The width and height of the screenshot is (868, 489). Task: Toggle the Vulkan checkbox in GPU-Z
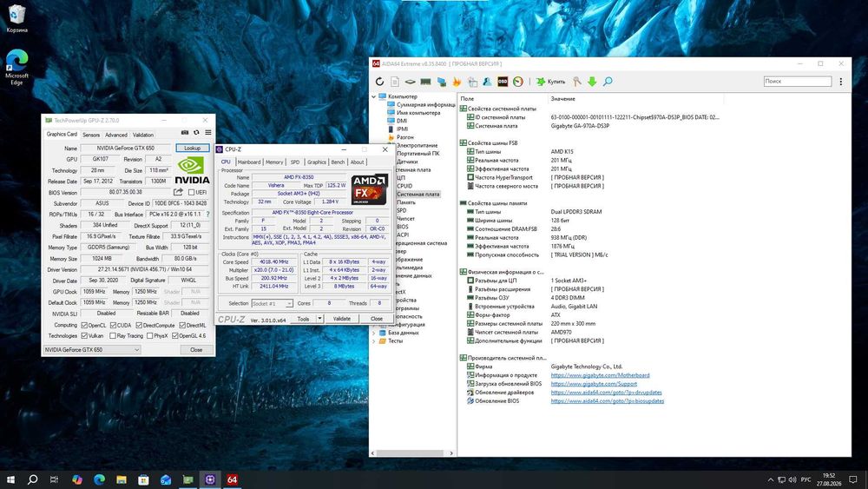click(x=84, y=335)
